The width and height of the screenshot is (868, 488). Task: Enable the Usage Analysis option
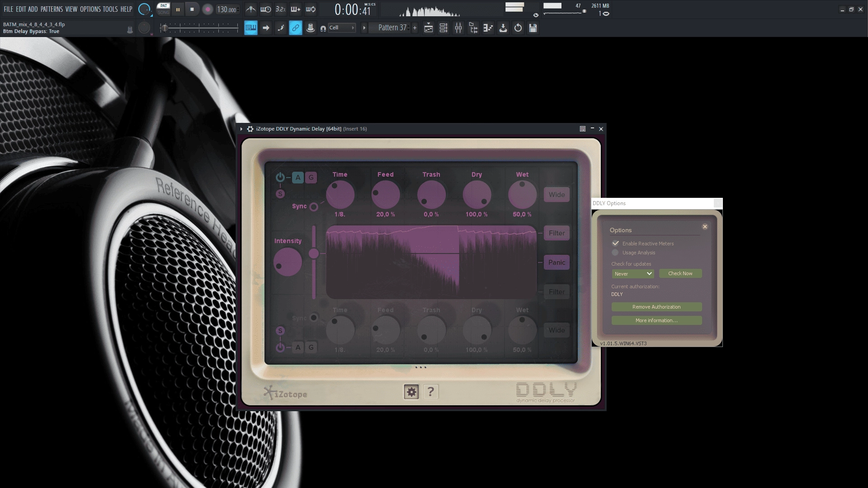coord(615,253)
